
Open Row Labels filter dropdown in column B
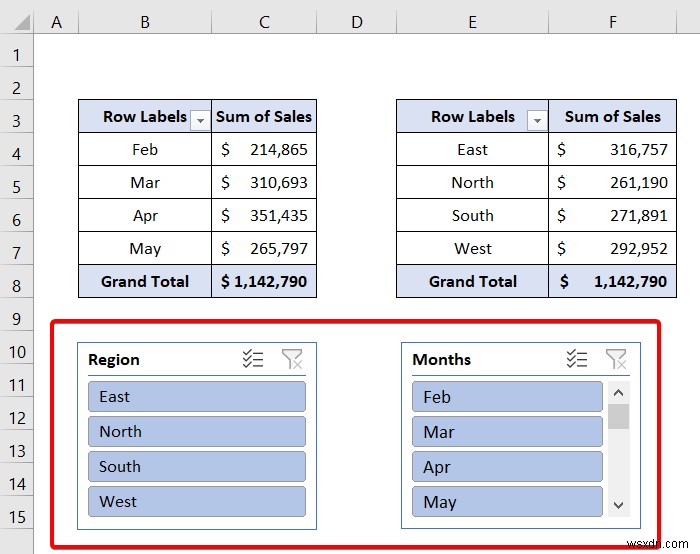(200, 121)
